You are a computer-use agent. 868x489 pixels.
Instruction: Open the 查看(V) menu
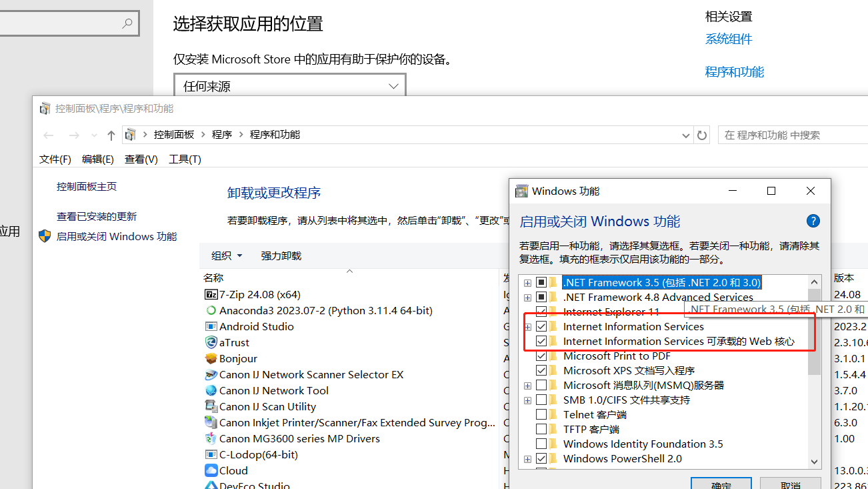click(x=141, y=159)
